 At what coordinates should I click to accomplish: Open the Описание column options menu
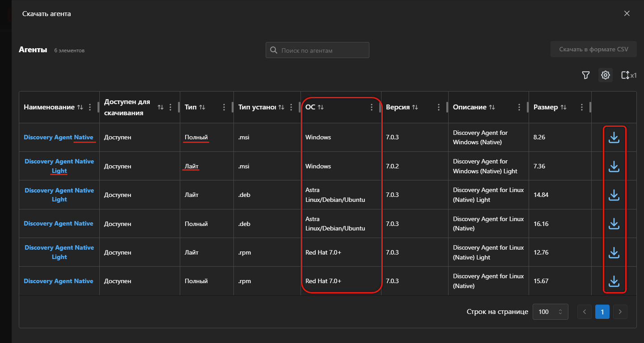[519, 107]
